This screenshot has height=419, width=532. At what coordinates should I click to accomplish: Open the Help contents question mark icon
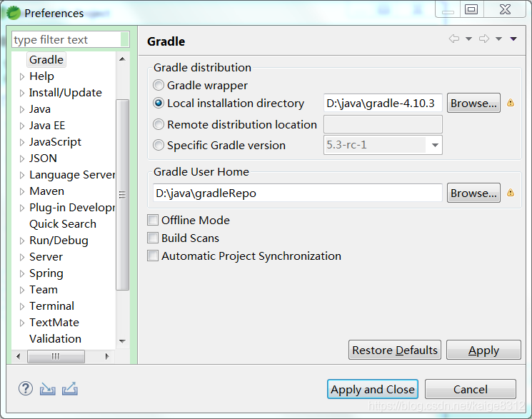(26, 388)
